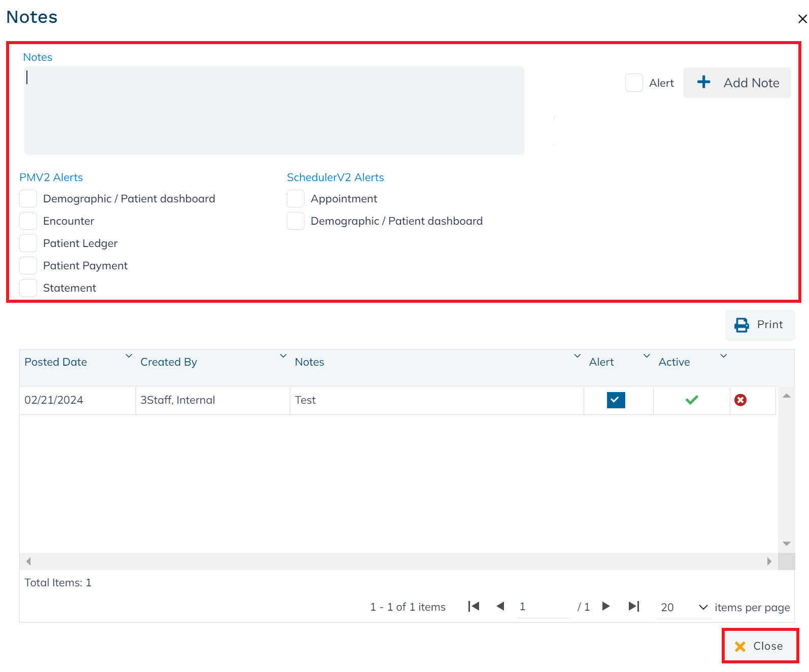Go to the previous page arrow

point(500,607)
